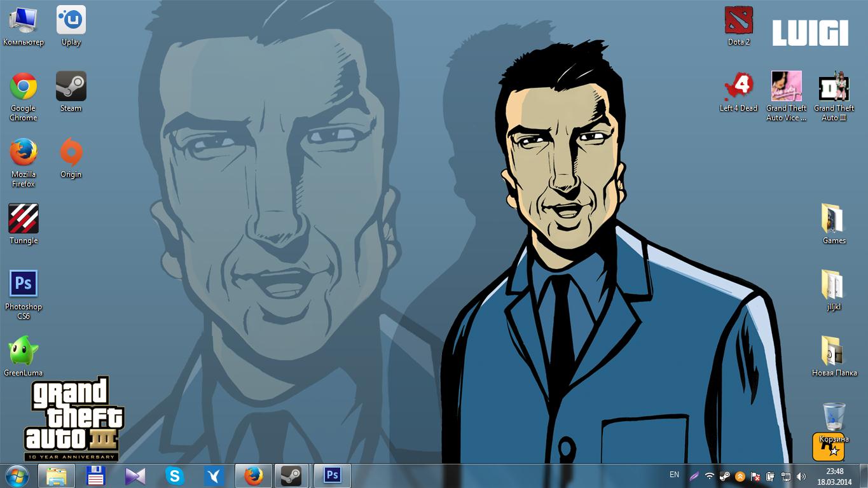Image resolution: width=868 pixels, height=488 pixels.
Task: Open the Компьютер desktop icon
Action: coord(24,26)
